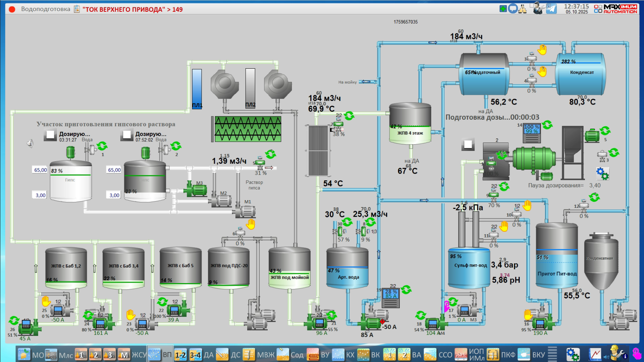Toggle the first gypsum tank dosing checkbox
Viewport: 644px width, 362px height.
pos(50,135)
